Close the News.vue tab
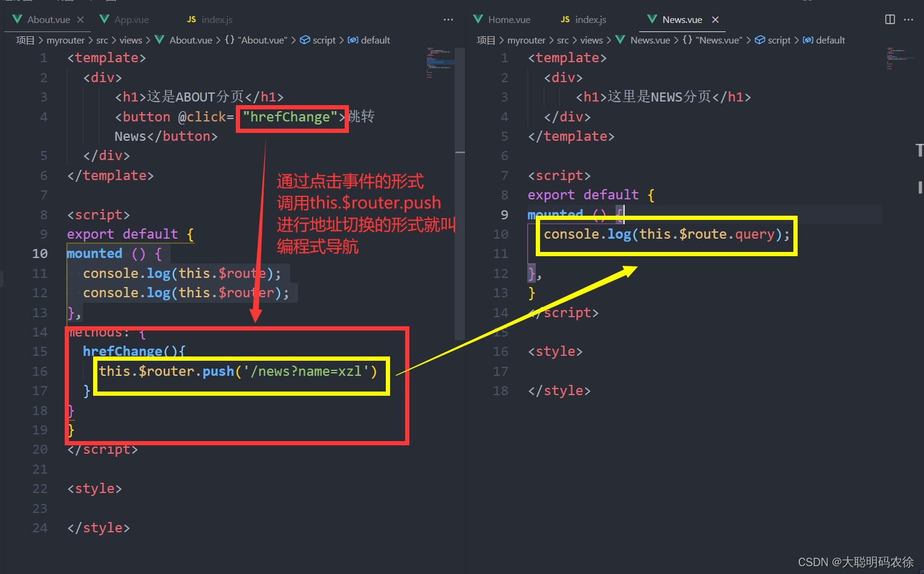Image resolution: width=924 pixels, height=574 pixels. (715, 19)
